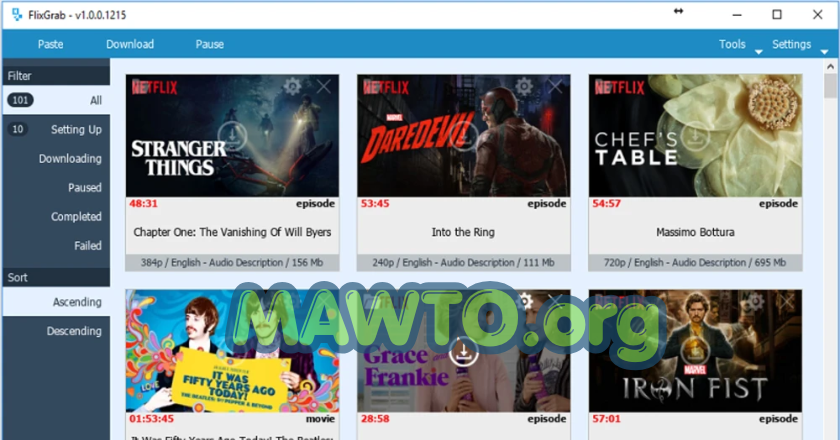This screenshot has width=840, height=440.
Task: Open the Tools menu
Action: click(732, 44)
